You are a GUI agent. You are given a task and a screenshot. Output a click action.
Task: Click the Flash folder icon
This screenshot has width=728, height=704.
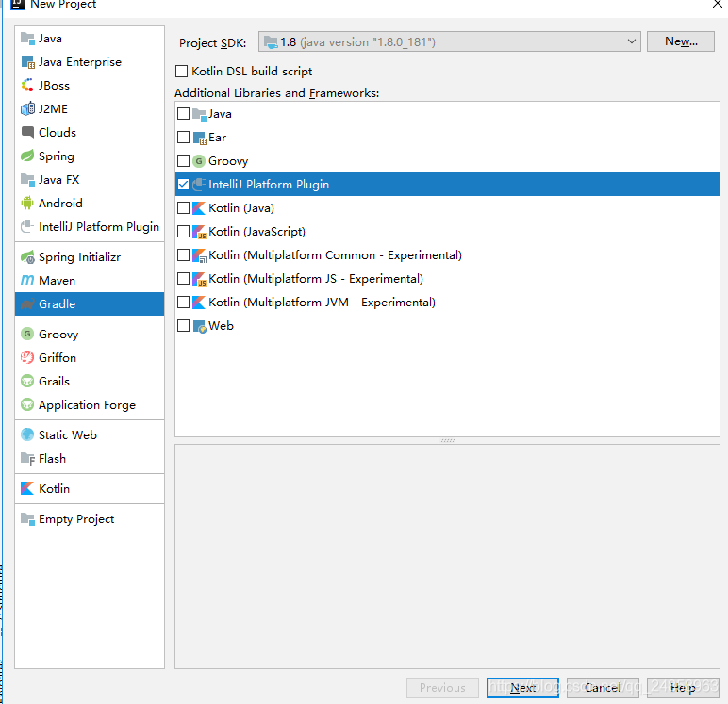(x=28, y=459)
